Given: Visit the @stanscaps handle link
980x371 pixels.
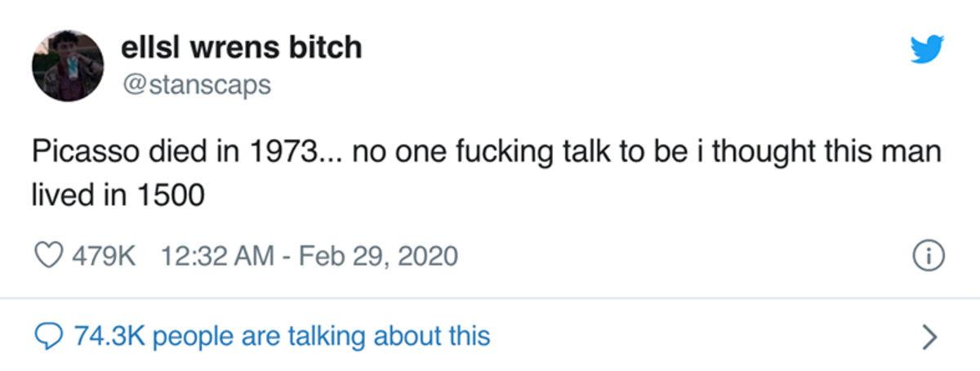Looking at the screenshot, I should point(195,84).
